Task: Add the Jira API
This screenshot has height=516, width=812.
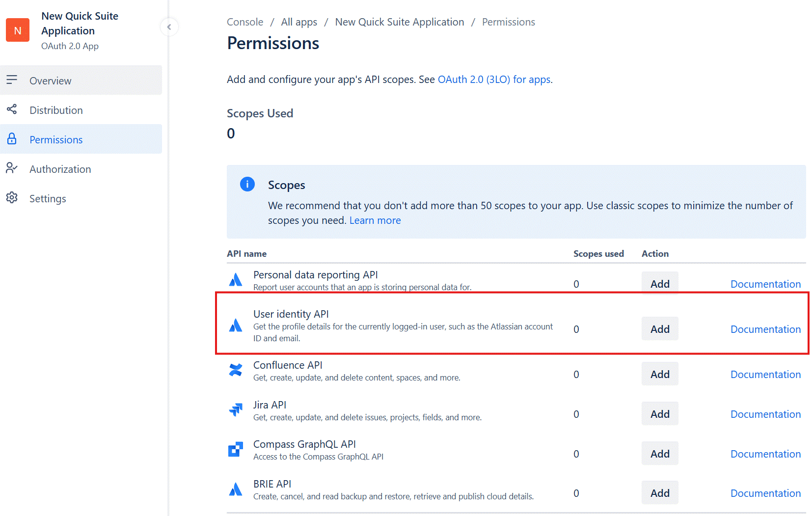Action: click(x=660, y=414)
